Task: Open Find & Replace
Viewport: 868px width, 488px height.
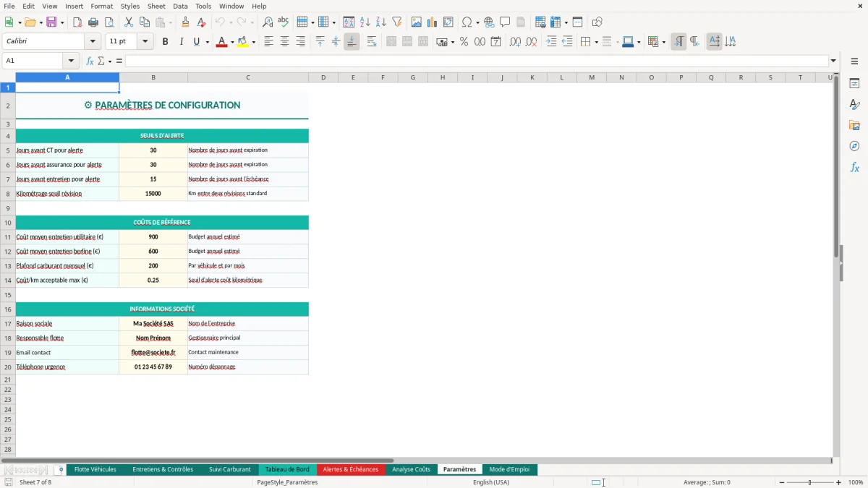Action: click(268, 22)
